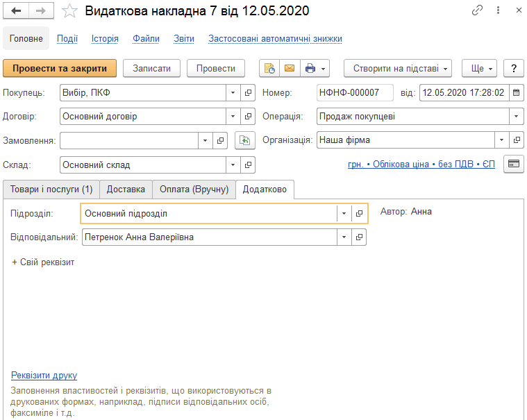Fill from order using green arrow icon

coord(245,140)
